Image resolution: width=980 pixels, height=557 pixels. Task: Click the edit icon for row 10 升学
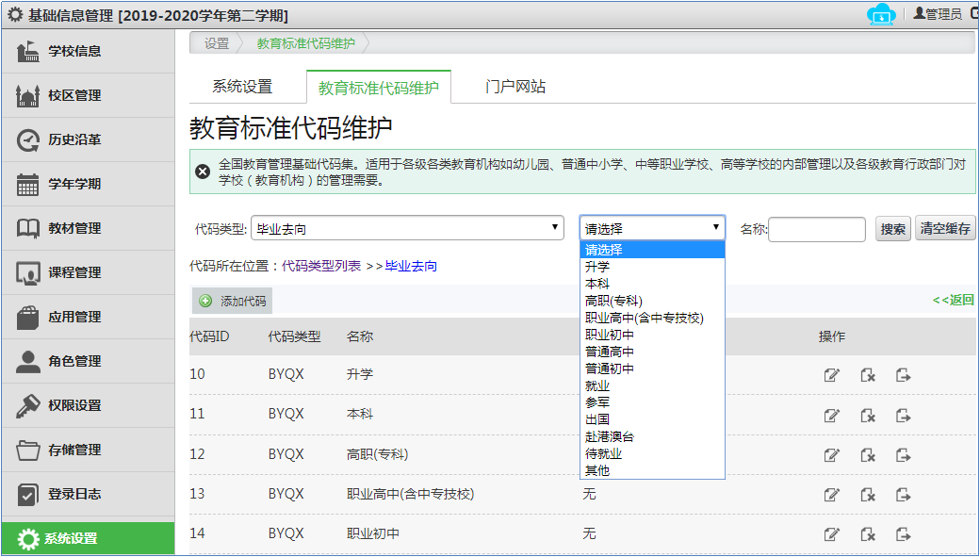click(831, 375)
